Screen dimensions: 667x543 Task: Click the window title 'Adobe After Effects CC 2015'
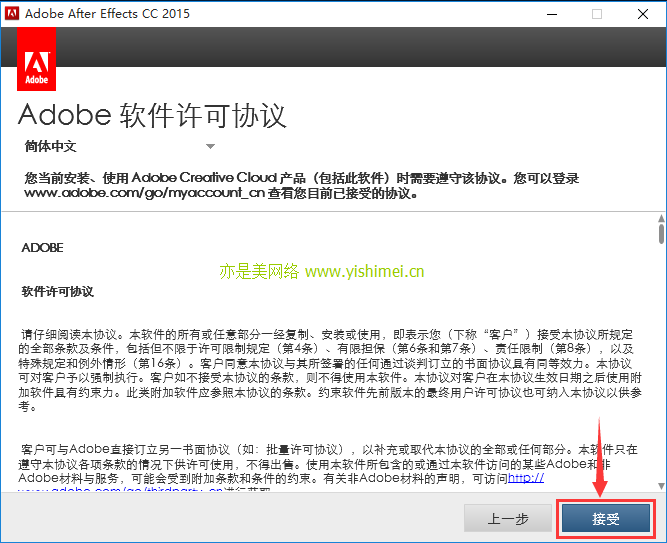point(107,14)
